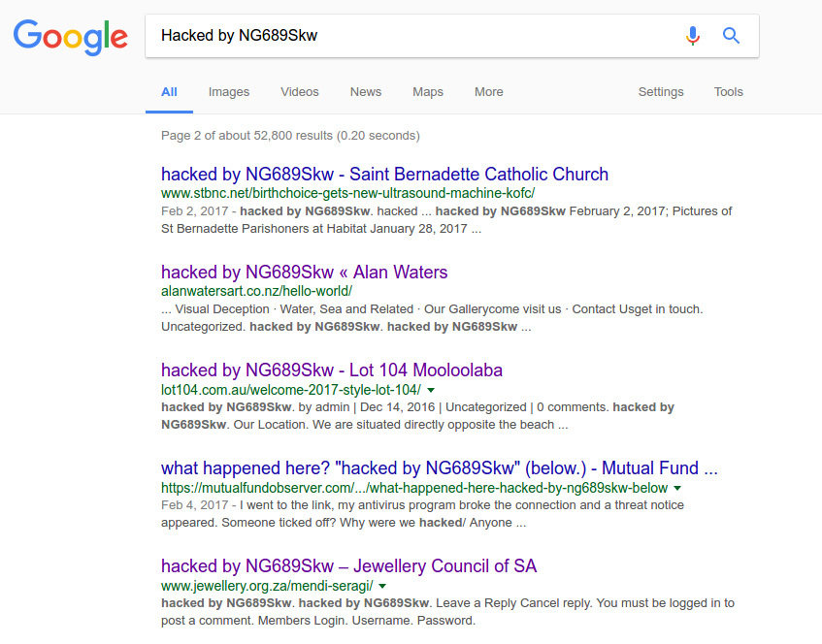The height and width of the screenshot is (644, 822).
Task: Open the Jewellery Council of SA result
Action: coord(348,565)
